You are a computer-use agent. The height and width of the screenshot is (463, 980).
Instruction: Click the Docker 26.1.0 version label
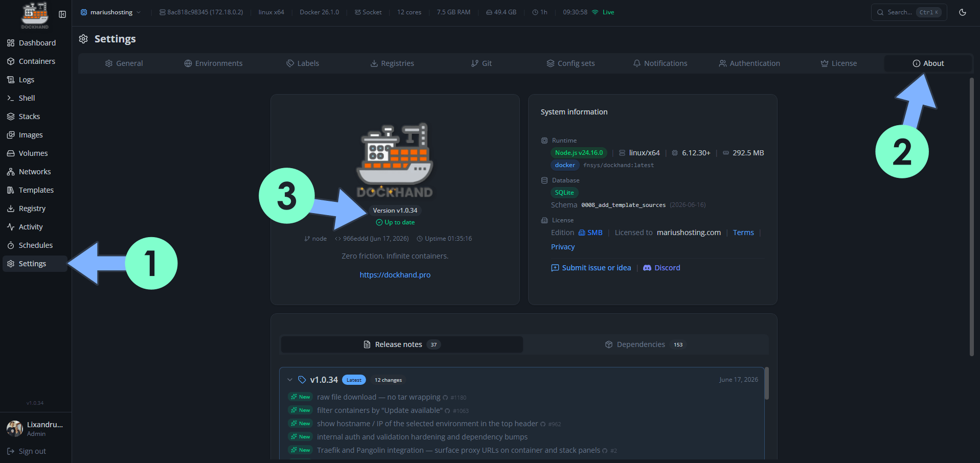[319, 12]
